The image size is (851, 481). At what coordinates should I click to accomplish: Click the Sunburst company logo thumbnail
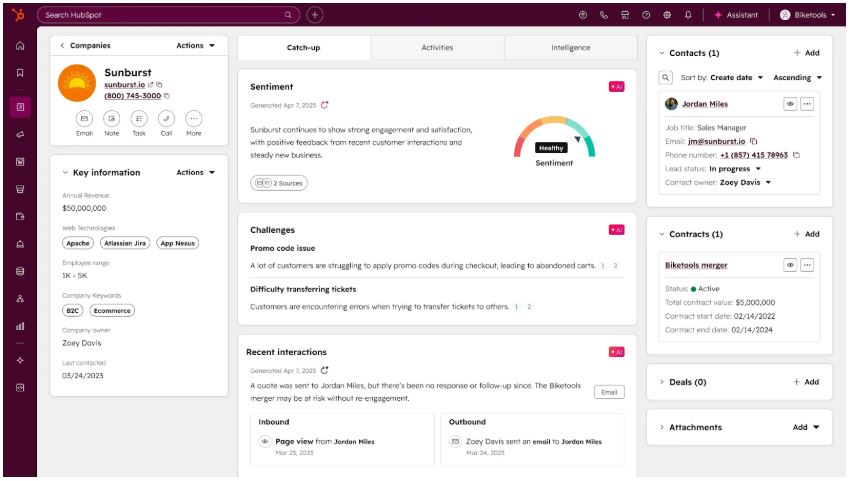[77, 83]
